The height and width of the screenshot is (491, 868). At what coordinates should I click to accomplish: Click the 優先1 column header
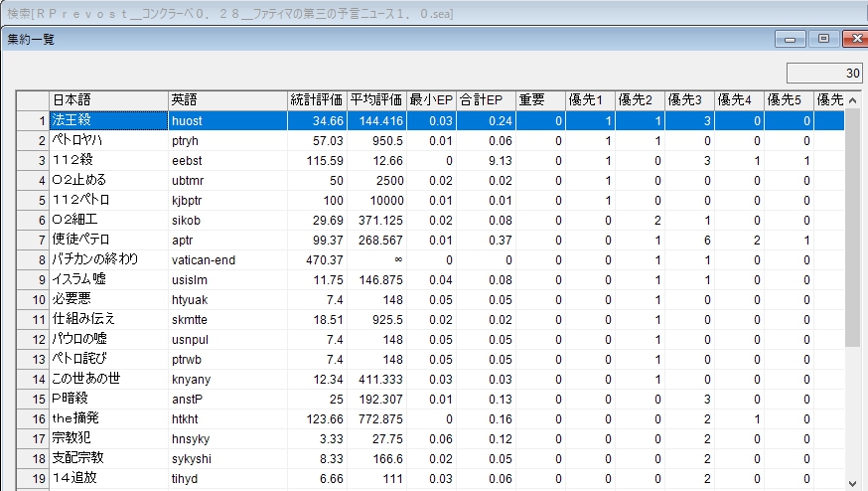(590, 100)
